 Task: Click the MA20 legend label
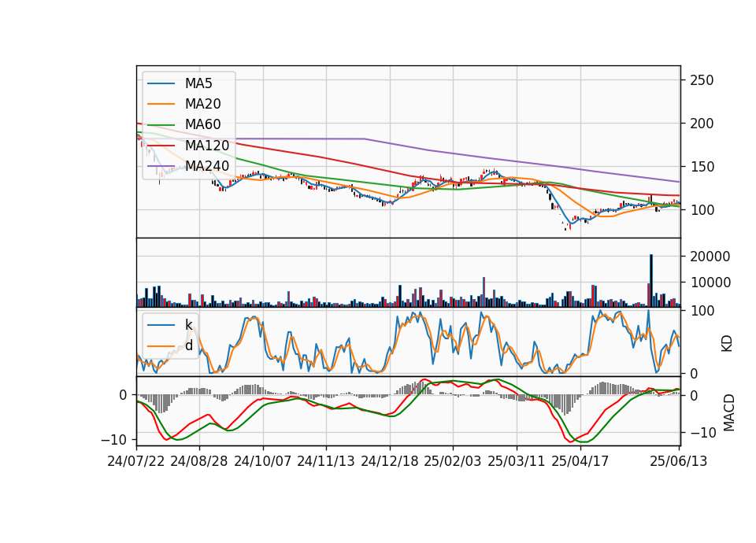point(202,104)
